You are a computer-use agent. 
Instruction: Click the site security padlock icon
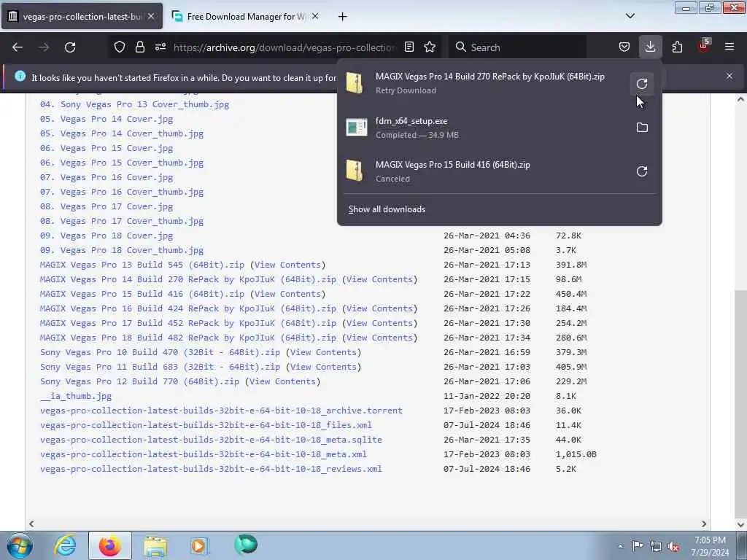[139, 47]
